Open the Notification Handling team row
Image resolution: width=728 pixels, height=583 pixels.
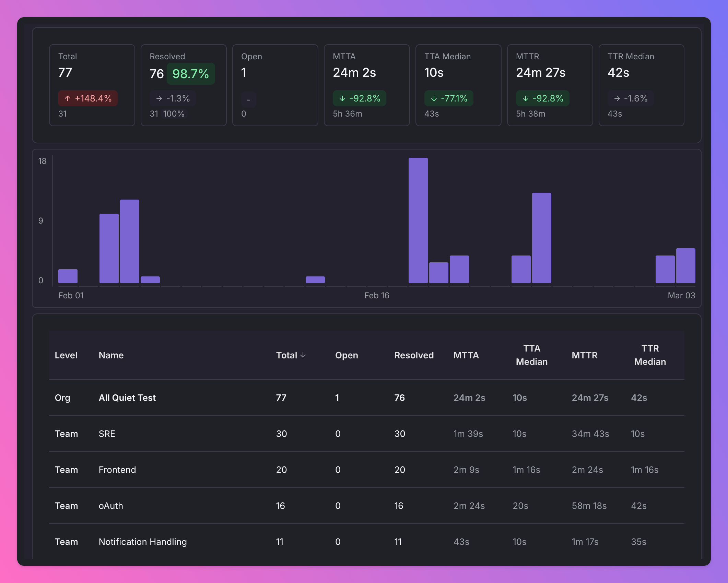coord(143,542)
